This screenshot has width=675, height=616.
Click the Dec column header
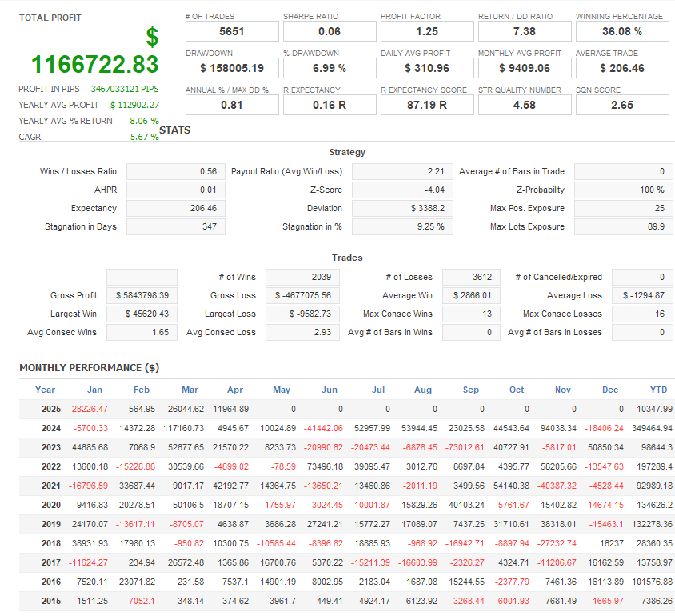610,390
